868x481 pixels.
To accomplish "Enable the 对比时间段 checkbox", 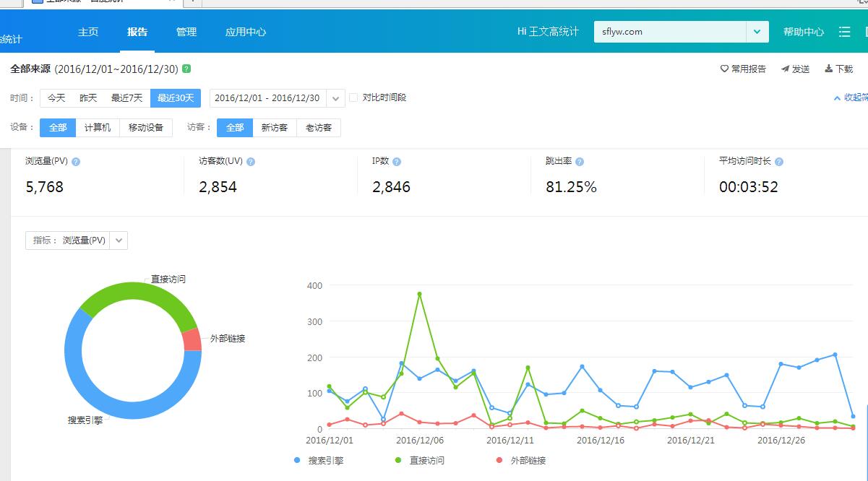I will pos(353,97).
